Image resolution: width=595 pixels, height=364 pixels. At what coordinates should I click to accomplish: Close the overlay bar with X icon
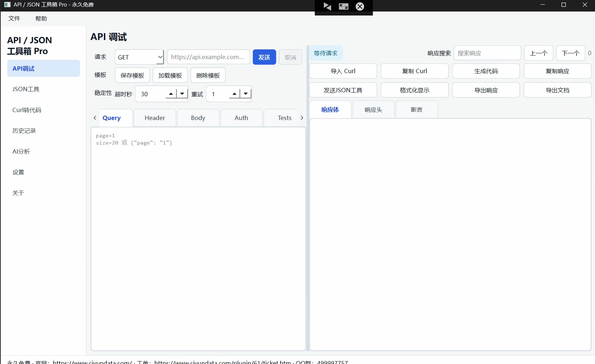[x=360, y=6]
